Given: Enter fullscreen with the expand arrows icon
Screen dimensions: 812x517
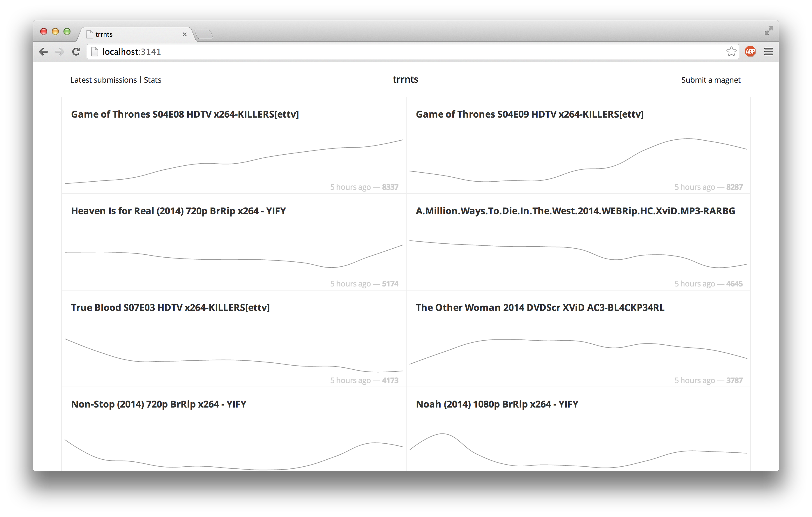Looking at the screenshot, I should [769, 31].
